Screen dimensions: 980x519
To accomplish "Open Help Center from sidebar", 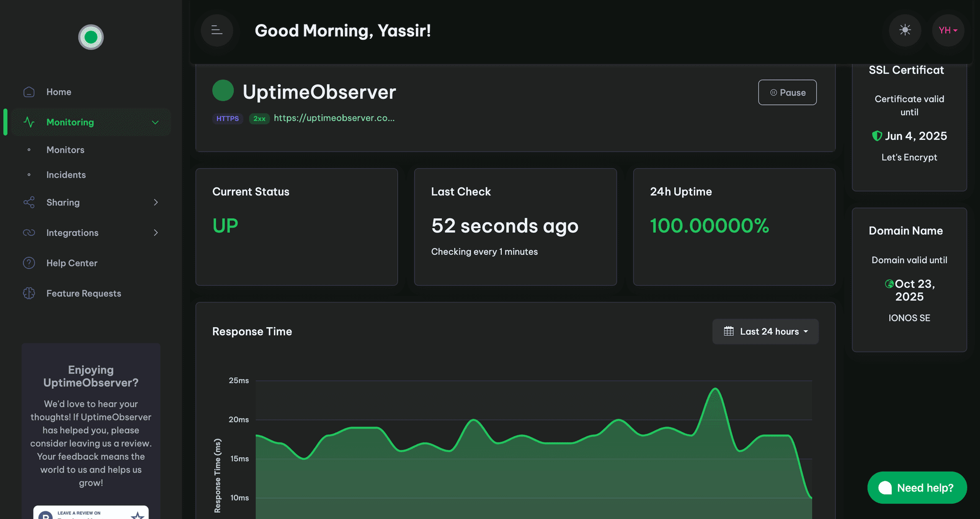I will [x=72, y=263].
